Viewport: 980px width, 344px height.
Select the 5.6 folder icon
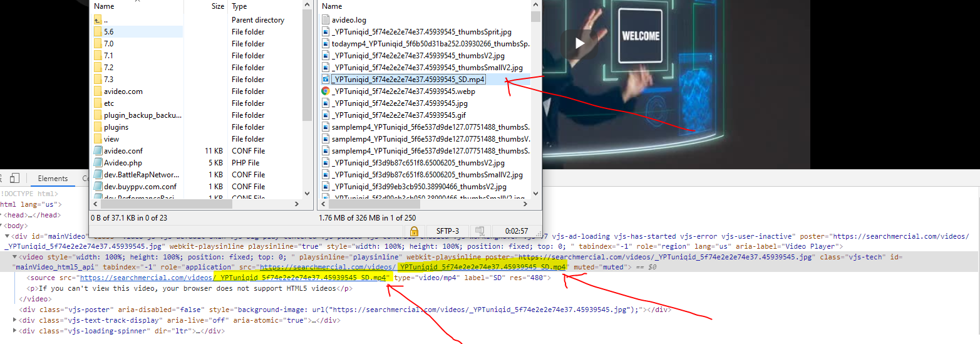98,31
